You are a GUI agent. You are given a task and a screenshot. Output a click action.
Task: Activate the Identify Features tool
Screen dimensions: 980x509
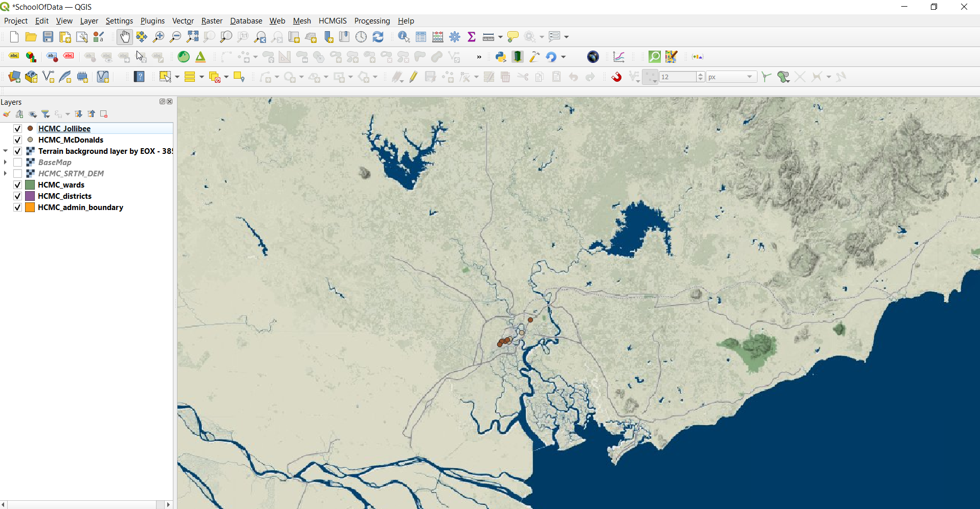click(404, 37)
